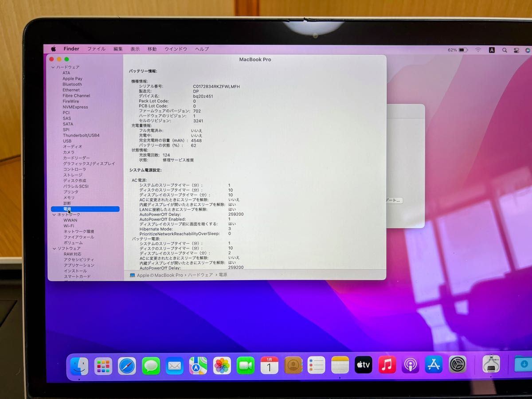Select PCI in the sidebar
The height and width of the screenshot is (399, 532).
coord(66,113)
